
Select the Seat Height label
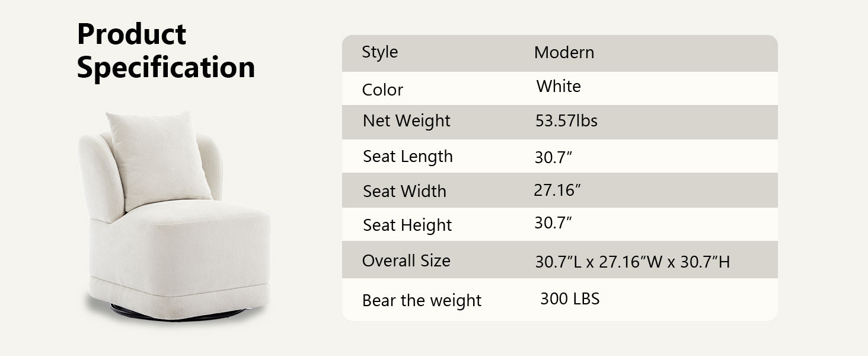click(407, 225)
